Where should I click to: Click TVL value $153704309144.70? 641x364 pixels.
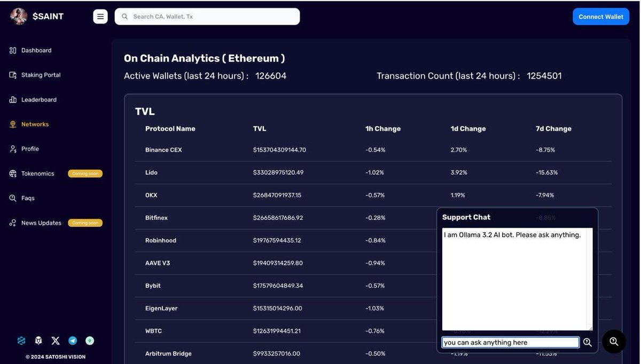pos(279,150)
